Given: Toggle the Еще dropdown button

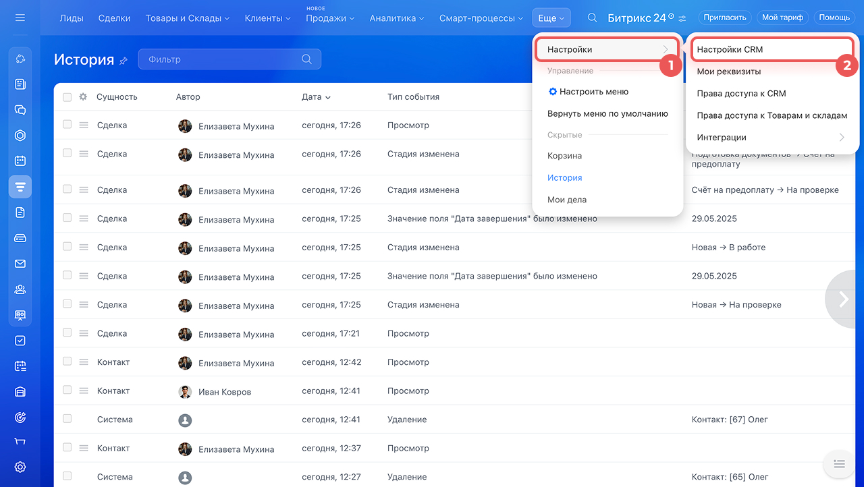Looking at the screenshot, I should (x=551, y=18).
